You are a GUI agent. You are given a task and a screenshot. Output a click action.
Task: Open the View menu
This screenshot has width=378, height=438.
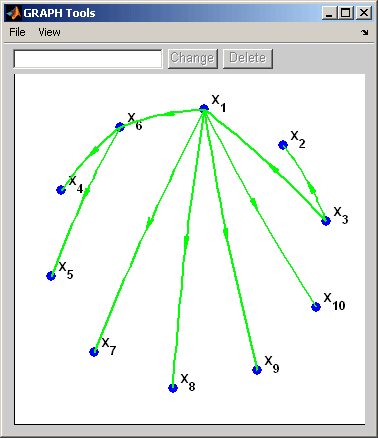click(x=49, y=32)
